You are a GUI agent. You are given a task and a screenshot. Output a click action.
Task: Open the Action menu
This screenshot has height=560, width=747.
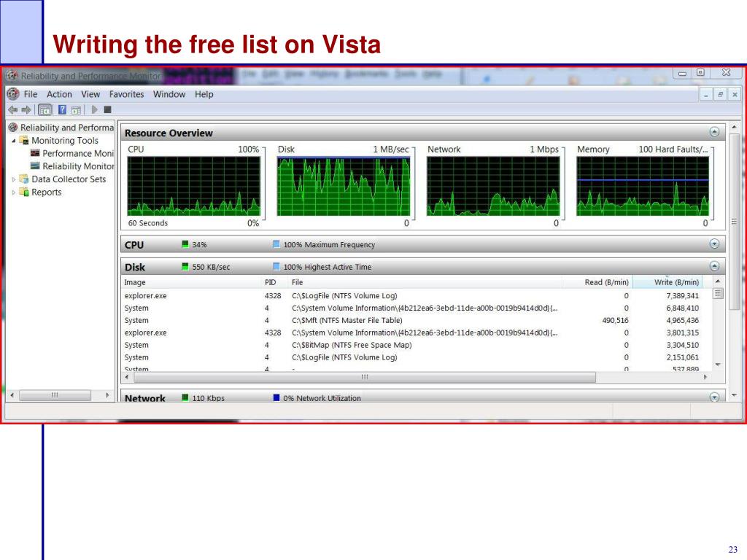pos(59,94)
